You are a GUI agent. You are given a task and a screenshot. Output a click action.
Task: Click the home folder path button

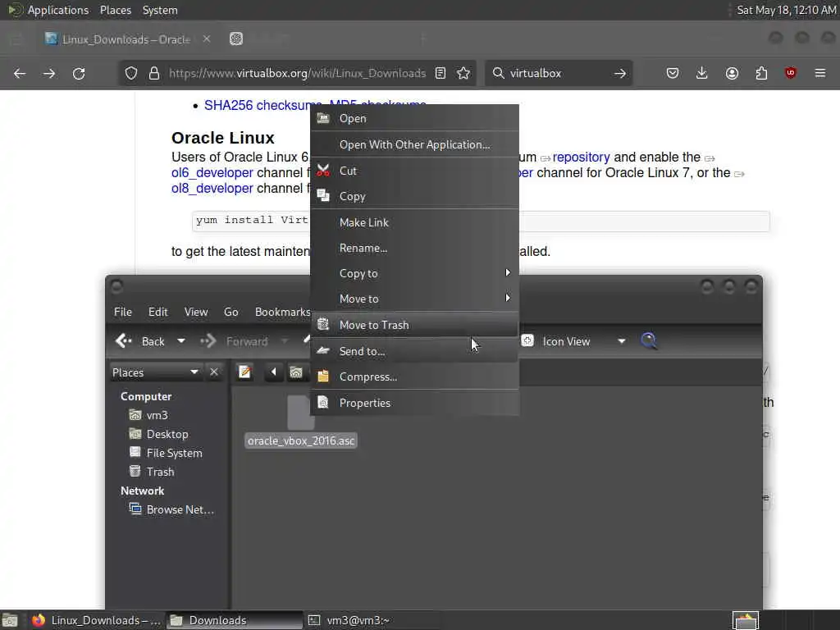tap(296, 372)
